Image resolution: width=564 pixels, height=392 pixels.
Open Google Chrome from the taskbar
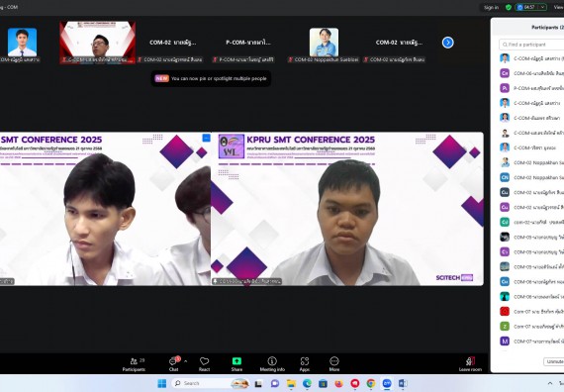click(x=371, y=384)
